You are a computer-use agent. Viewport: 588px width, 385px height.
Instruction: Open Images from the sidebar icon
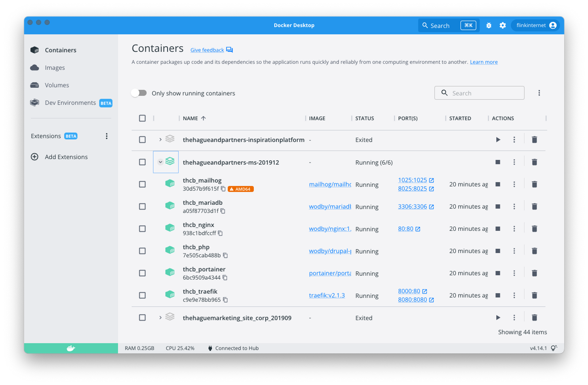34,67
